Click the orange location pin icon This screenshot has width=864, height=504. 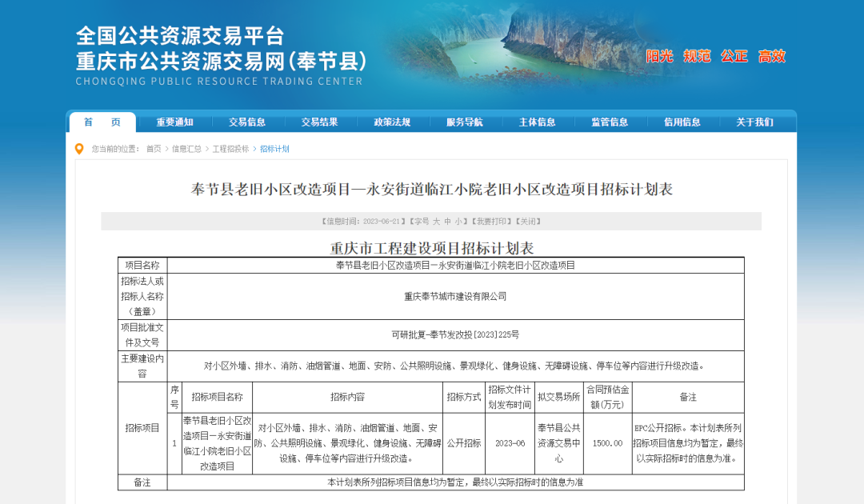coord(79,149)
